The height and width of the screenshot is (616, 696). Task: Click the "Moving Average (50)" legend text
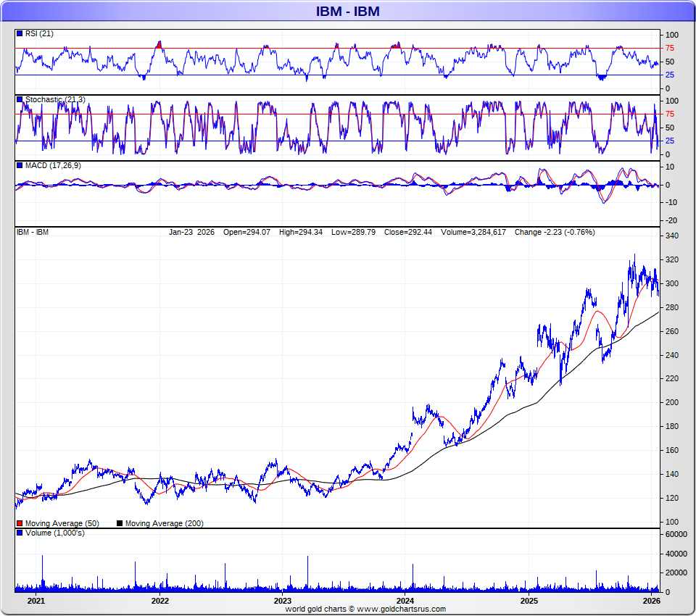coord(62,524)
